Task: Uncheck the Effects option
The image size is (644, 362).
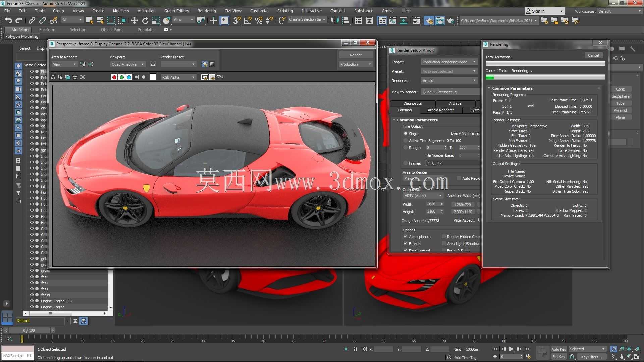Action: [406, 244]
